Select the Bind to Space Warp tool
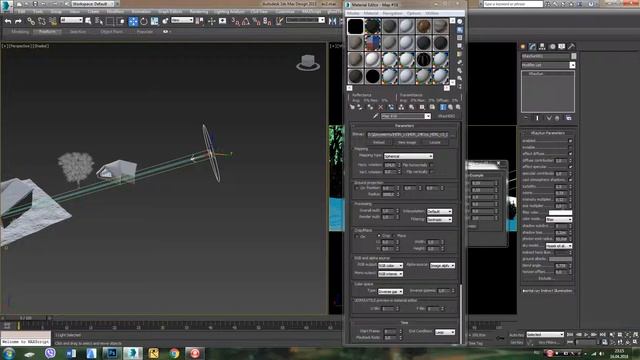Screen dimensions: 640x360 pos(53,21)
